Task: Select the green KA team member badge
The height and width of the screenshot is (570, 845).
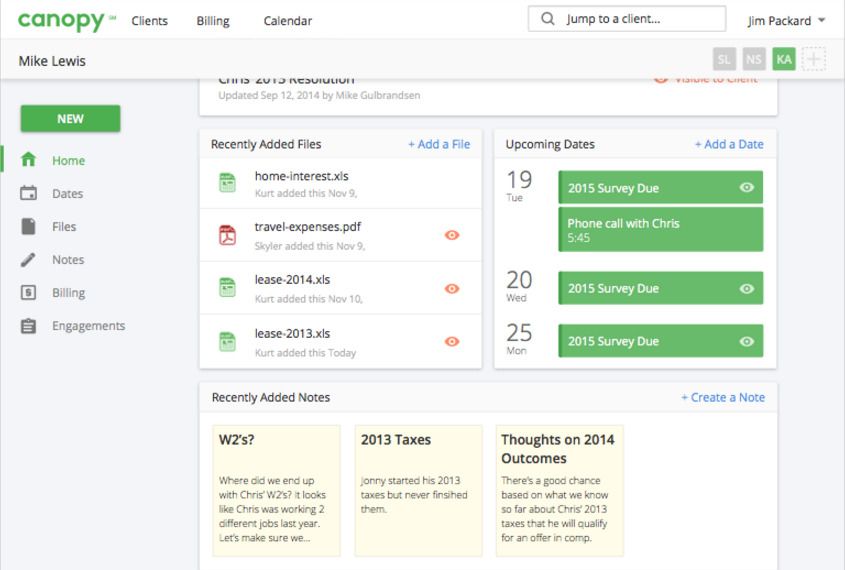Action: coord(784,60)
